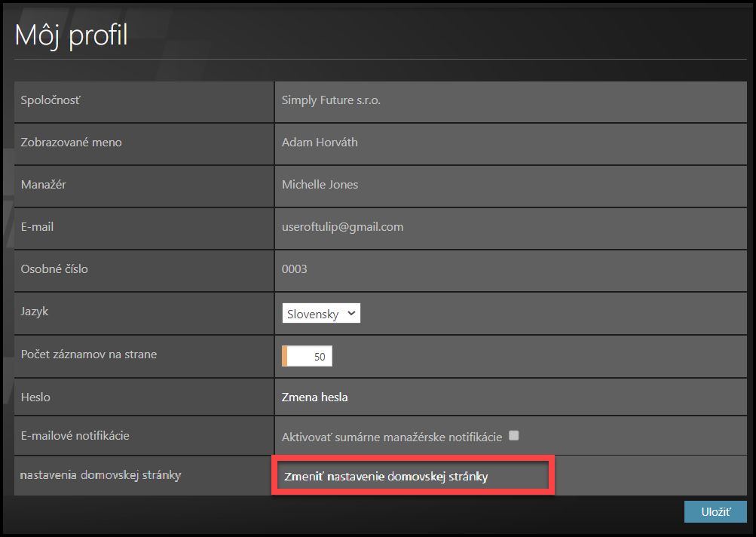Click the email address useroftulip@gmail.com

[342, 226]
